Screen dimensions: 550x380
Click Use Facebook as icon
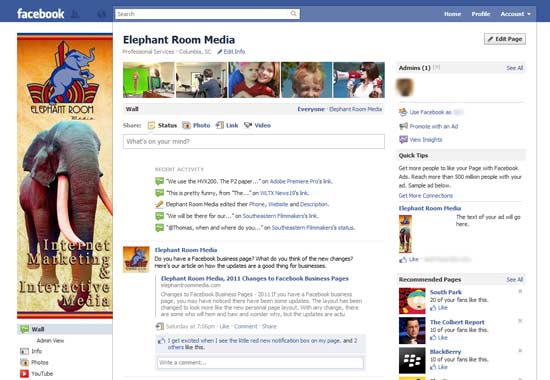[x=403, y=112]
